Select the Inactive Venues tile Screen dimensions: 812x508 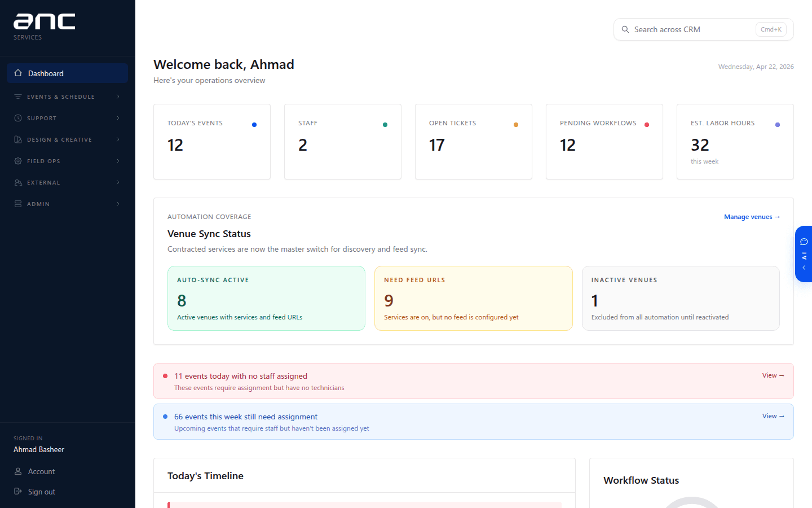(681, 298)
